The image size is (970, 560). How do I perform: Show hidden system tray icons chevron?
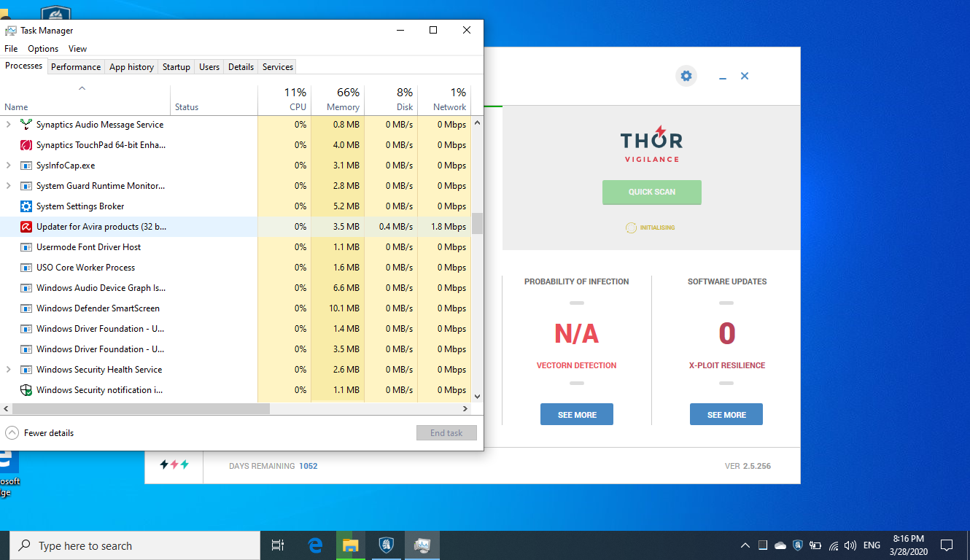click(745, 545)
